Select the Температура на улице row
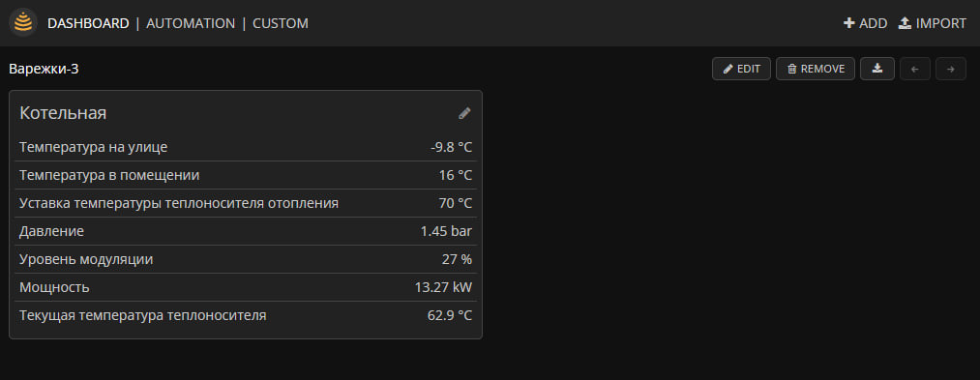980x380 pixels. [246, 148]
